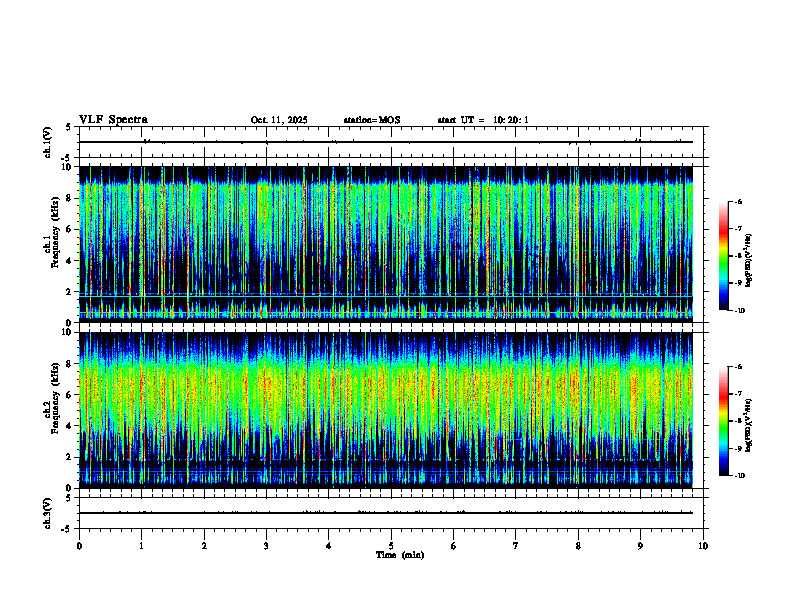The width and height of the screenshot is (792, 612).
Task: Click the "VLF Spectra" plot title
Action: [113, 120]
